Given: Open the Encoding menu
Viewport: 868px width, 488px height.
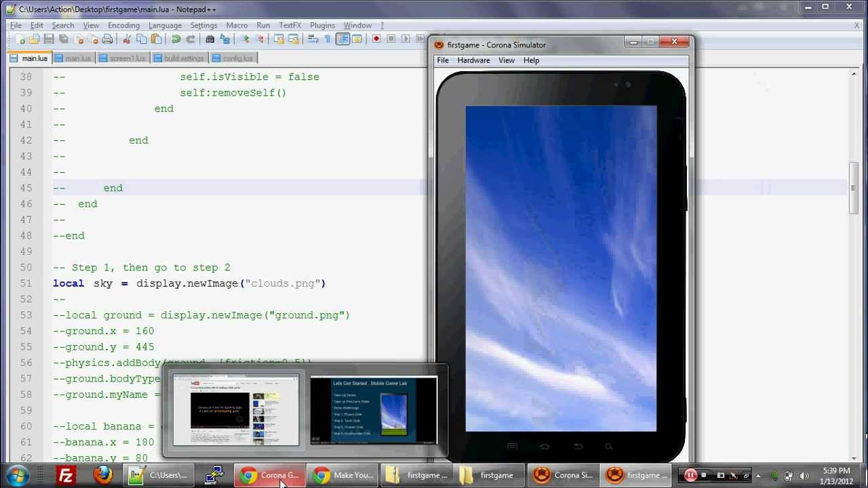Looking at the screenshot, I should [123, 25].
